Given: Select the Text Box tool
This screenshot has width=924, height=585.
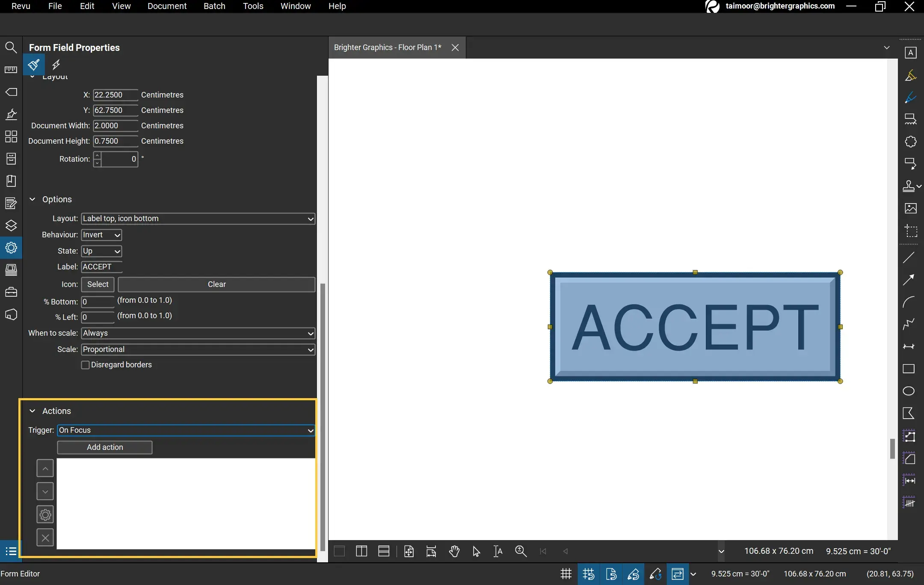Looking at the screenshot, I should [x=910, y=53].
